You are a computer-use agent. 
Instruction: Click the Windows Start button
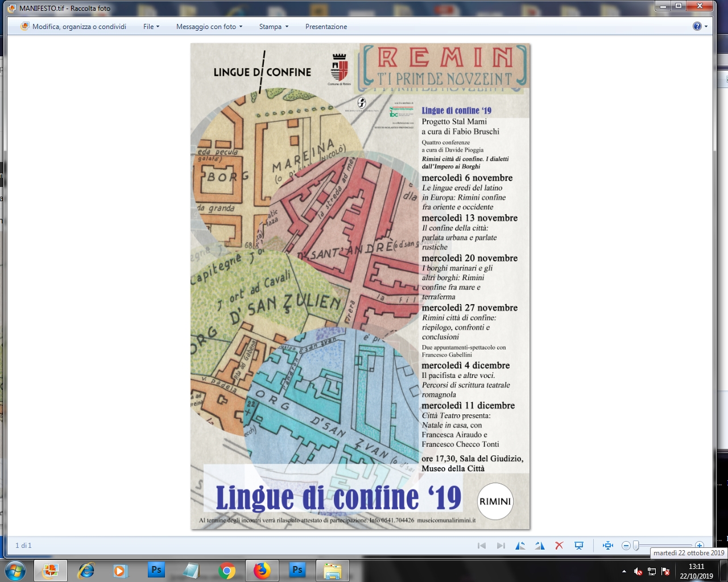pos(15,570)
